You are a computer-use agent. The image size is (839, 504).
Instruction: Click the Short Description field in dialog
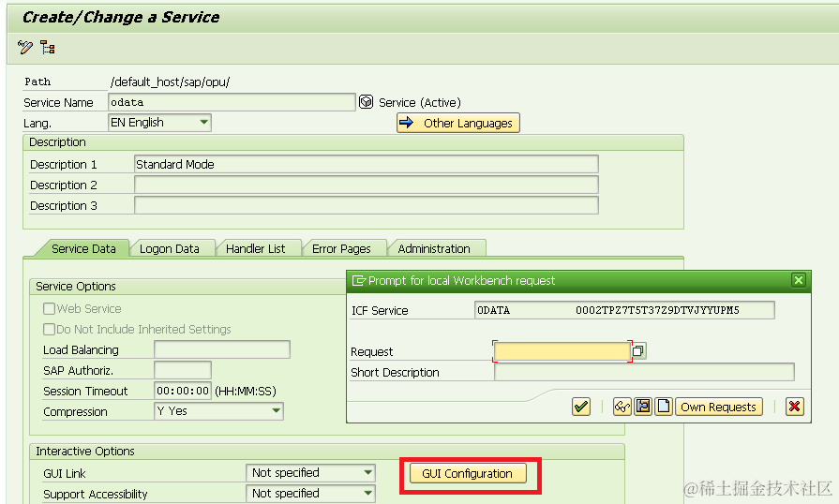(644, 372)
